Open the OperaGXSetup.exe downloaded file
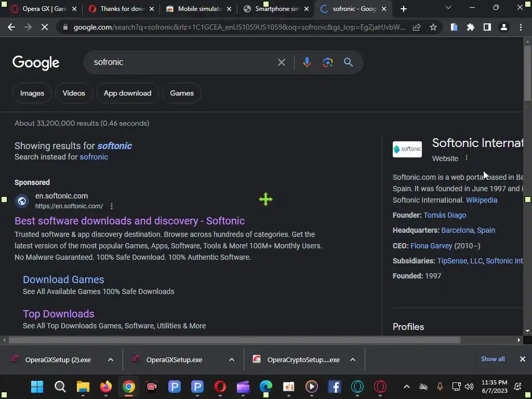 (x=174, y=360)
